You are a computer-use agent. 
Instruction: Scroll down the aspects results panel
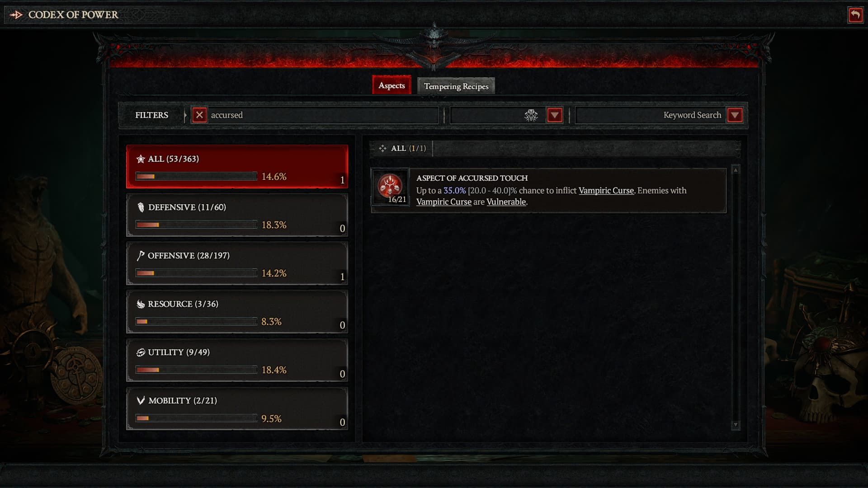pos(736,426)
